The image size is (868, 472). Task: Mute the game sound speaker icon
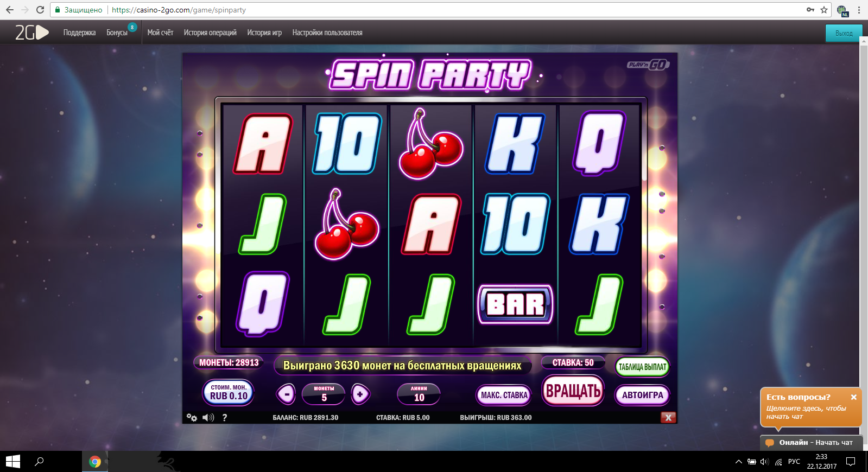coord(208,417)
